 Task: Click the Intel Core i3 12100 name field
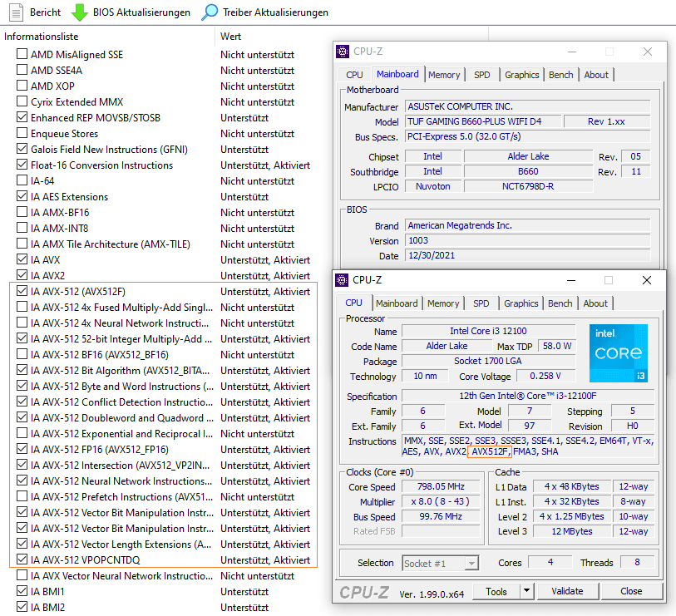tap(488, 331)
